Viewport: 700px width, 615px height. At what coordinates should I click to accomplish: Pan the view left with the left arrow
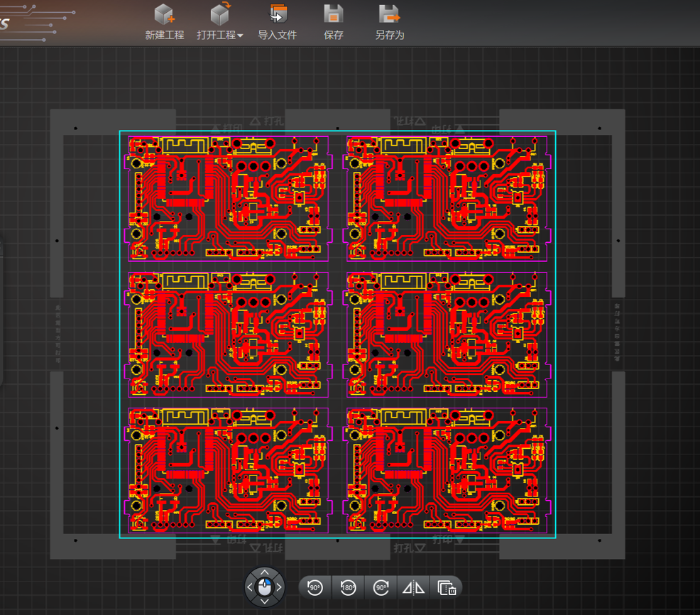pyautogui.click(x=250, y=587)
